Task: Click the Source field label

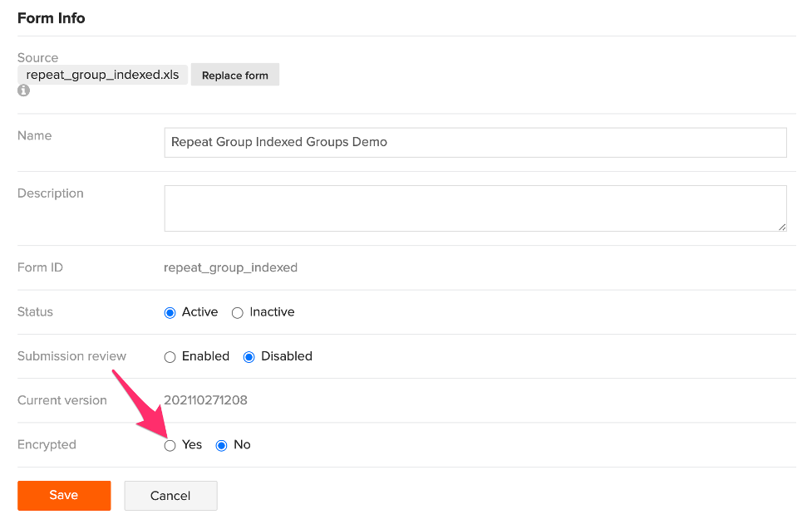Action: [x=37, y=57]
